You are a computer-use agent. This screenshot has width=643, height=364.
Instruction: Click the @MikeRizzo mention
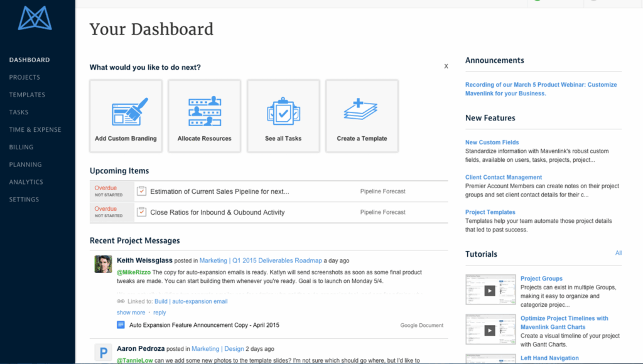coord(134,272)
